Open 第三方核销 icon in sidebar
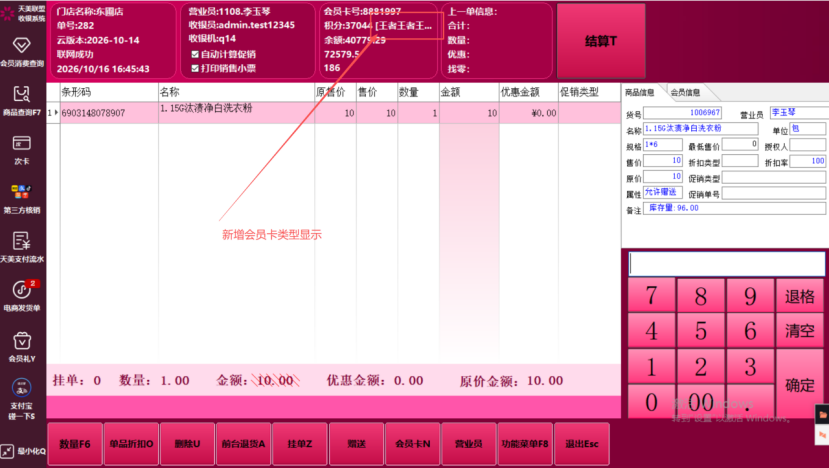The image size is (829, 468). point(22,191)
